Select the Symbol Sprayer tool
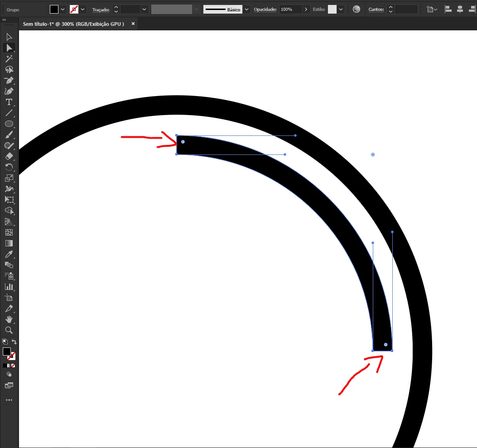 coord(9,276)
